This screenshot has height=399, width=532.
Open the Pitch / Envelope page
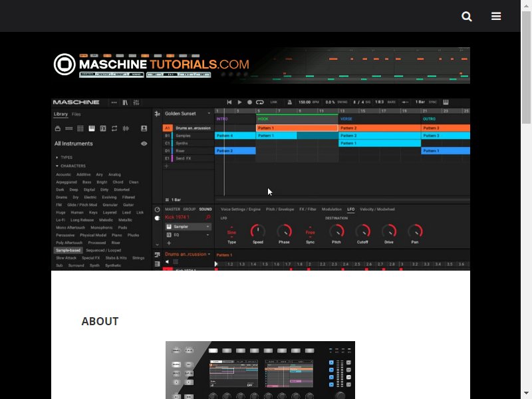point(280,209)
